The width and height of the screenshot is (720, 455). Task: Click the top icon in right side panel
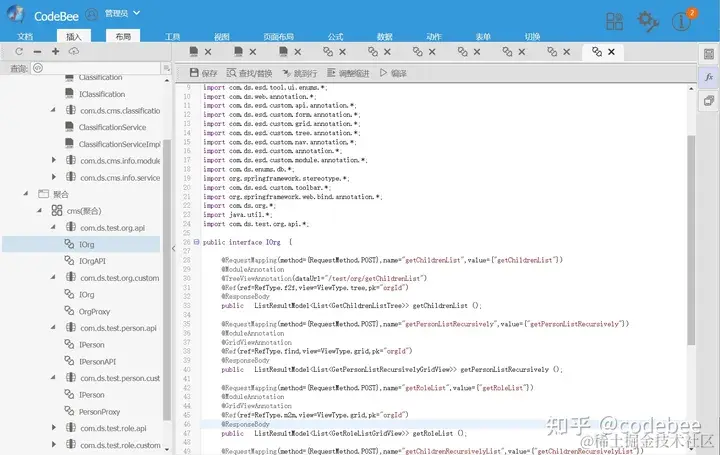pyautogui.click(x=709, y=55)
